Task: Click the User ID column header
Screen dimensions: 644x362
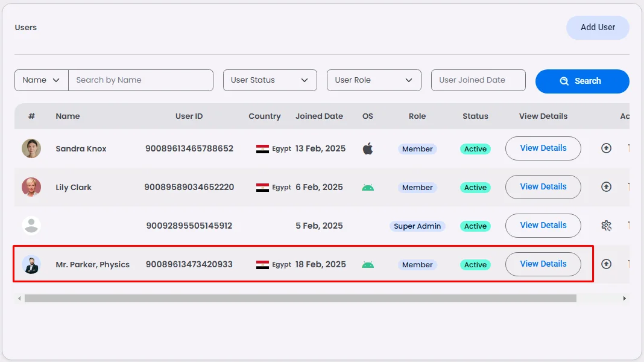Action: coord(189,116)
